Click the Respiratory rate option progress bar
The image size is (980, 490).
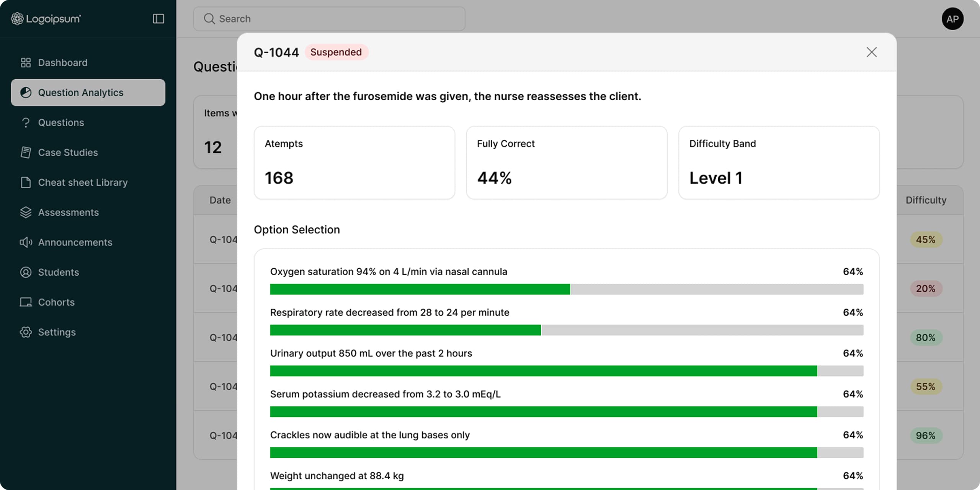[567, 330]
